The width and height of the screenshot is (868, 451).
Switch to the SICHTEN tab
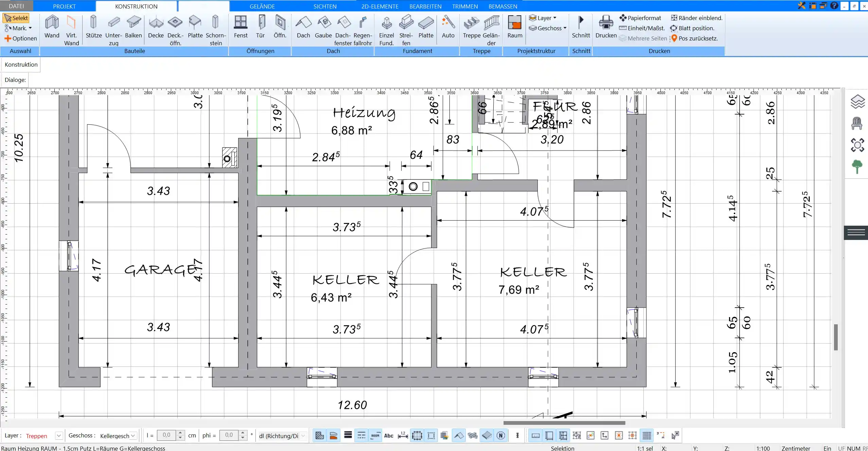pos(325,6)
